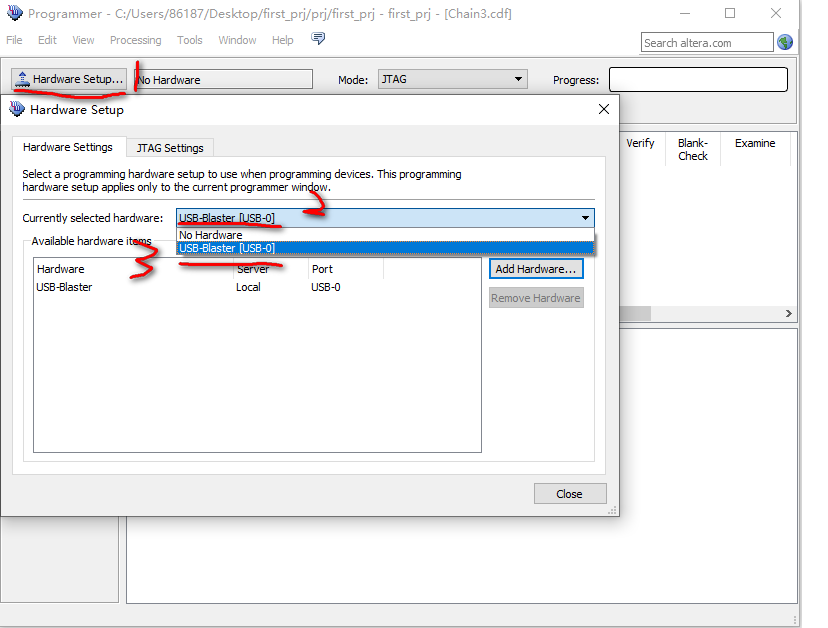
Task: Select No Hardware in dropdown list
Action: coord(385,235)
